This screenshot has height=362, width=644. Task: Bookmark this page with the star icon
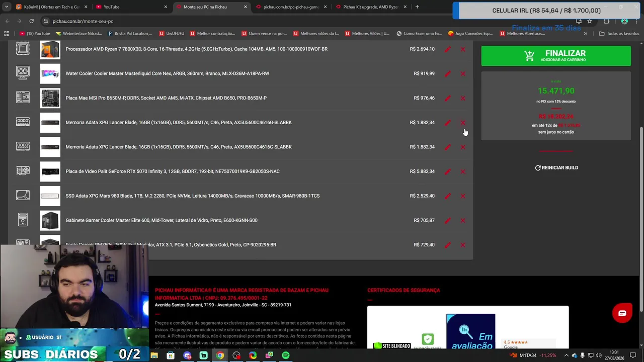[590, 21]
